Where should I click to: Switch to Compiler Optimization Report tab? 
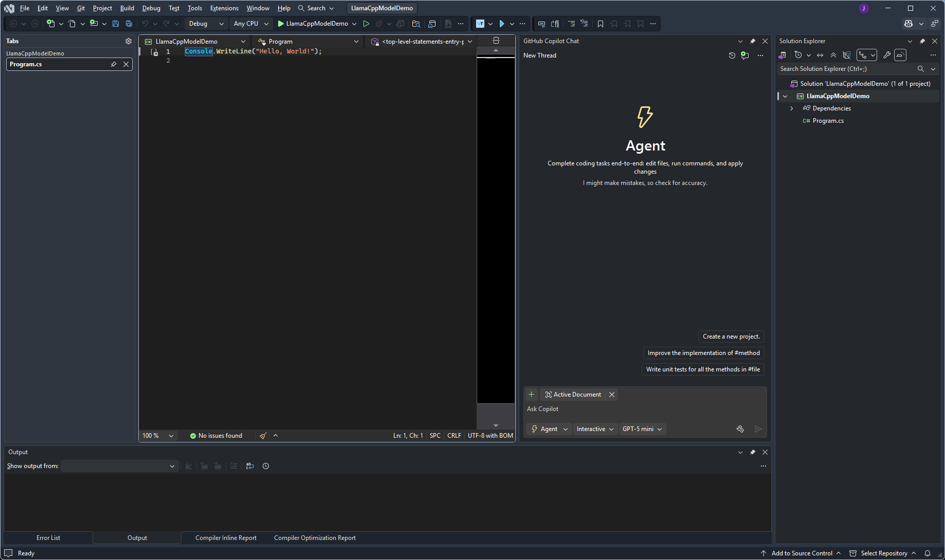[315, 538]
